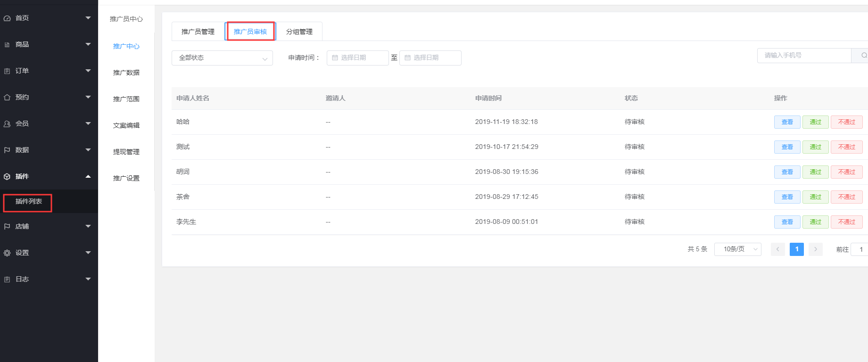Screen dimensions: 868x362
Task: Expand the 首页 menu arrow
Action: pyautogui.click(x=88, y=18)
